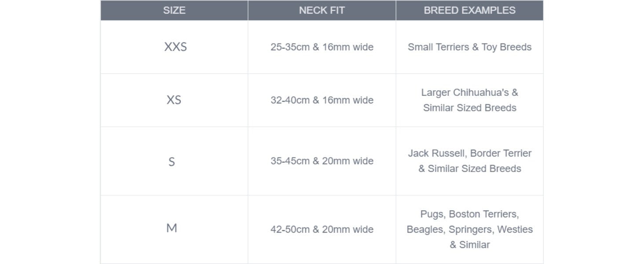Click Small Terriers & Toy Breeds text
The height and width of the screenshot is (264, 644).
pos(469,47)
